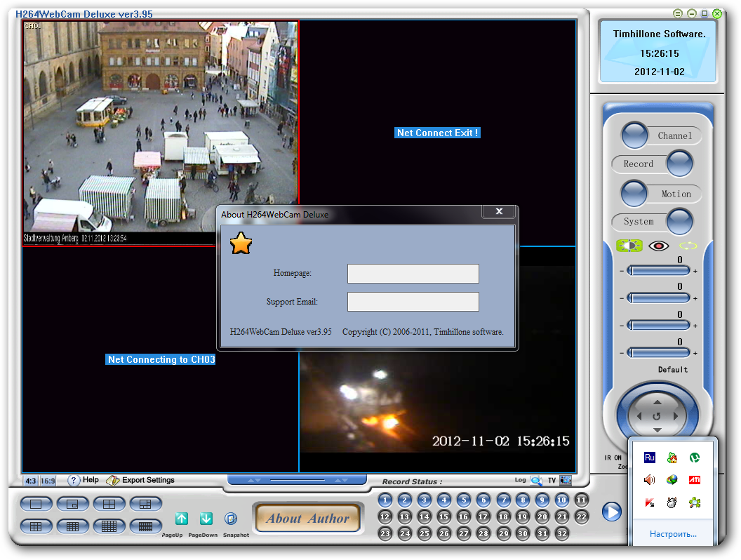Click the TV output icon
741x560 pixels.
coord(566,481)
